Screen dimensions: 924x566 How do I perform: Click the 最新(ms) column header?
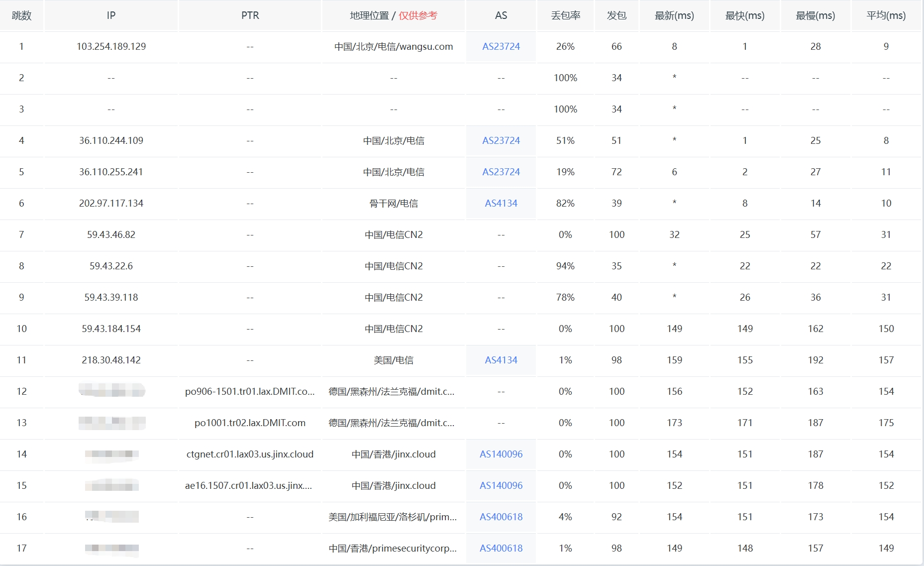674,15
